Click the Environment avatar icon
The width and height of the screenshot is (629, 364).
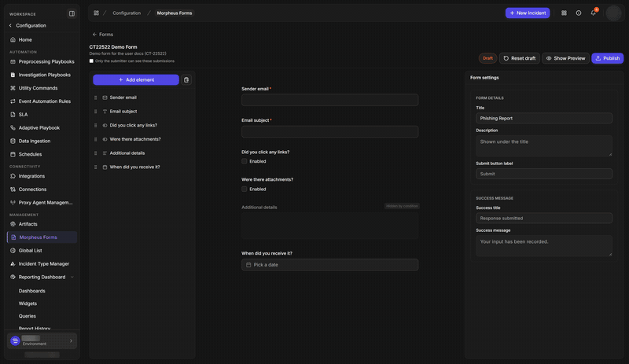coord(15,341)
